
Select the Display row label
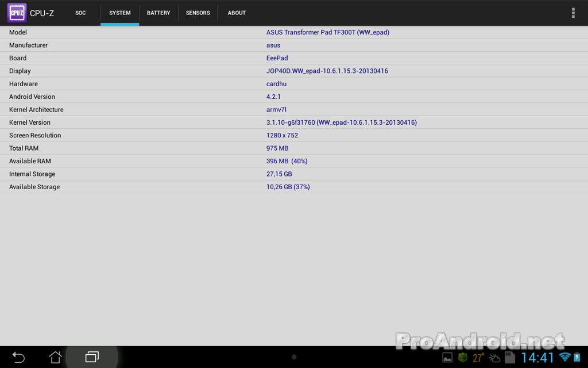point(20,71)
